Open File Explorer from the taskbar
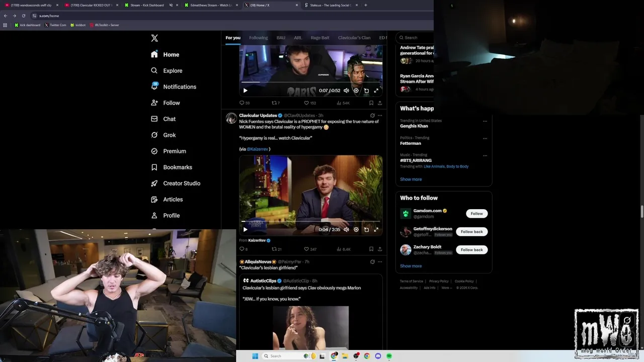This screenshot has width=644, height=362. pos(345,356)
